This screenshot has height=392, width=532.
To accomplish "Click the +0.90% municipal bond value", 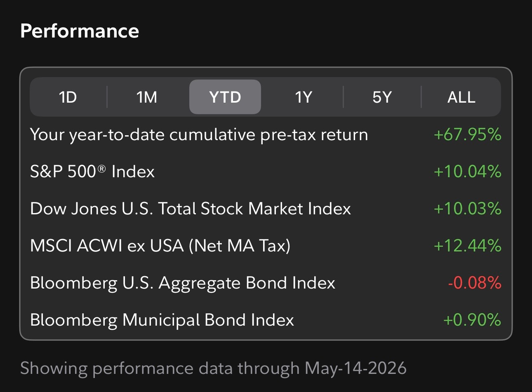I will click(472, 320).
